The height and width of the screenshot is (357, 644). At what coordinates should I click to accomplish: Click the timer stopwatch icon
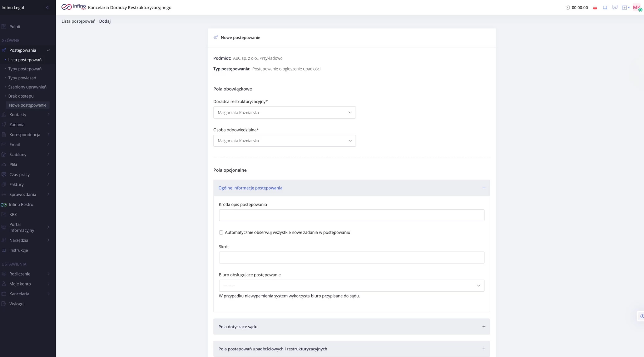pyautogui.click(x=568, y=8)
